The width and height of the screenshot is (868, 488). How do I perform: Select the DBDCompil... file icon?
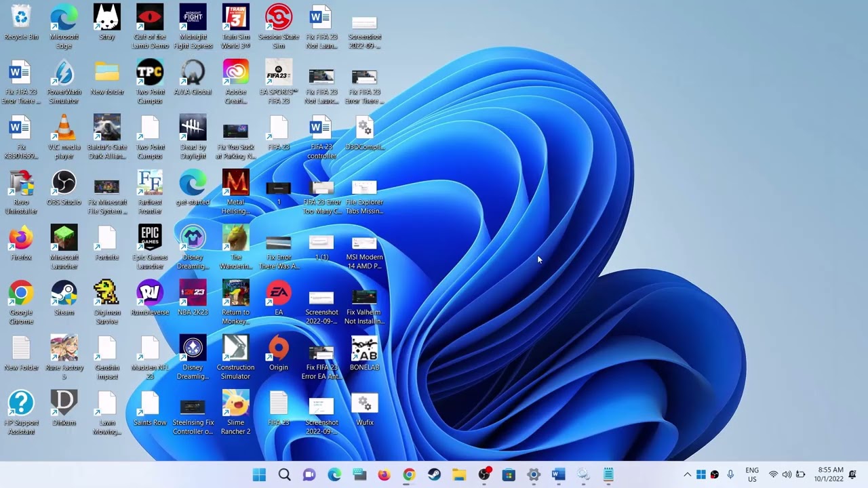[365, 132]
